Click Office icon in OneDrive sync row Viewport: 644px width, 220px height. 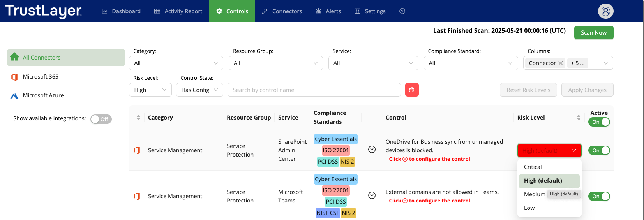coord(137,150)
